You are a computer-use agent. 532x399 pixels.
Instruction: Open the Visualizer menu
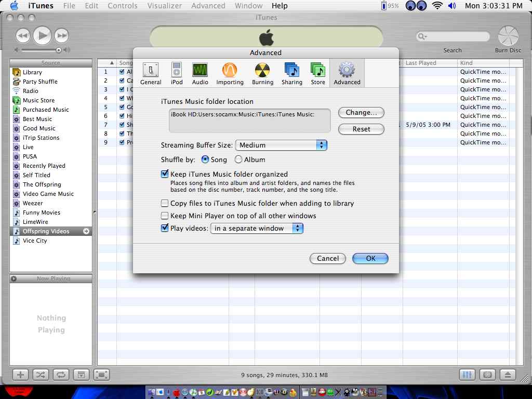165,6
